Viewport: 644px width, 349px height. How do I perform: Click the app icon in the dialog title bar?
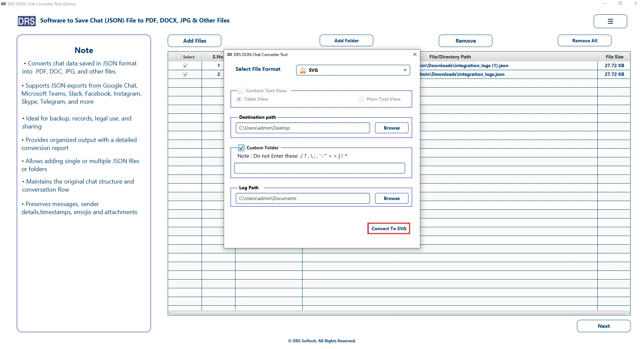[229, 54]
